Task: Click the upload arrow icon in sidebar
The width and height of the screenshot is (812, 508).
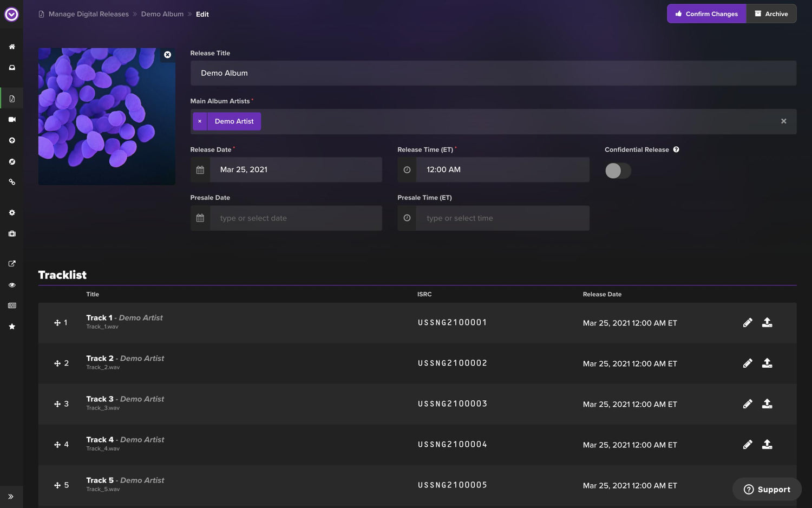Action: click(12, 140)
